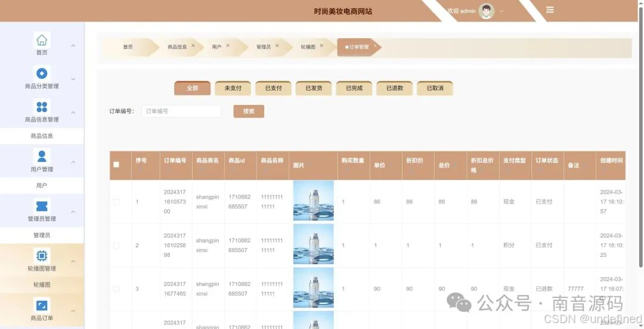
Task: Open the 商品信息 sidebar submenu item
Action: 42,136
